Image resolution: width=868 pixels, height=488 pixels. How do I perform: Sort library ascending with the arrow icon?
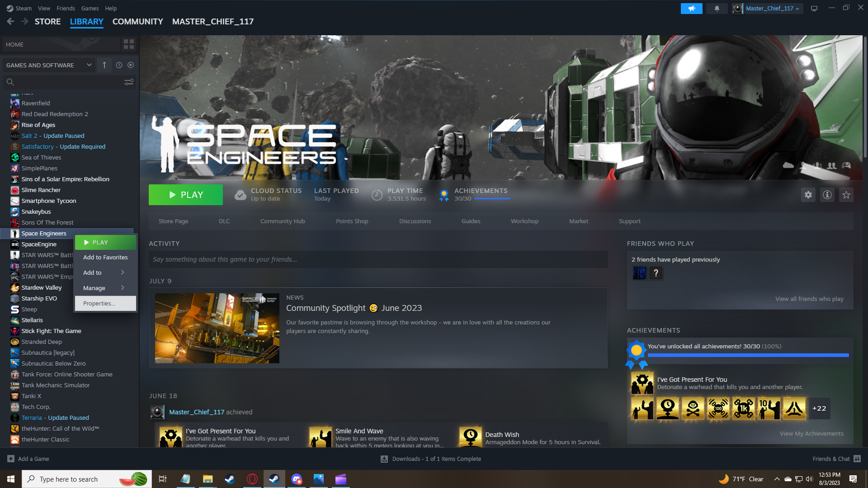tap(104, 65)
